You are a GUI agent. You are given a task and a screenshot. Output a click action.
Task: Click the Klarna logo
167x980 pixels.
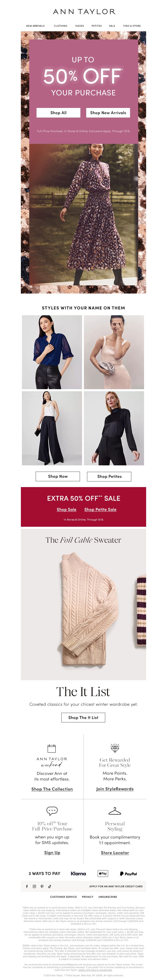pos(78,874)
